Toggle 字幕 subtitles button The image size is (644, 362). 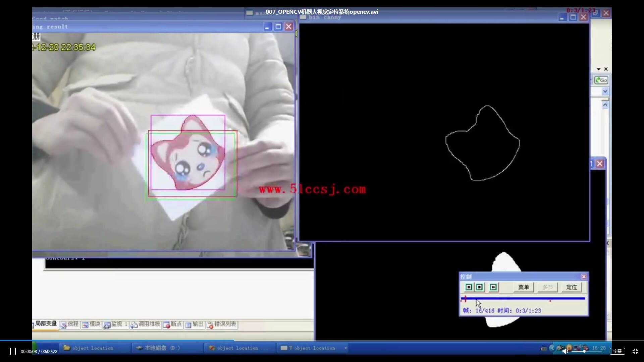[x=618, y=351]
